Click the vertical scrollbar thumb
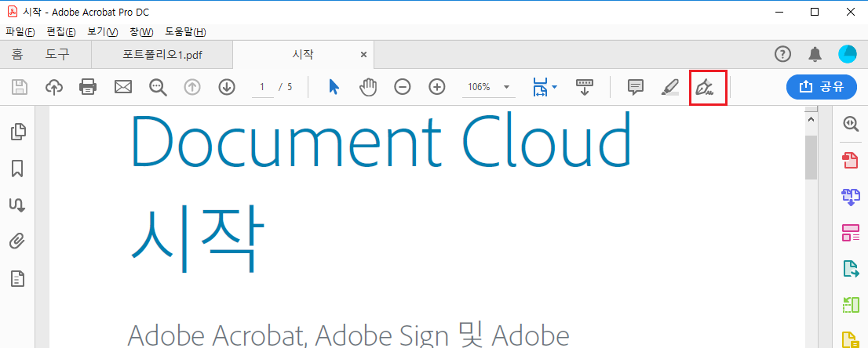868x348 pixels. tap(811, 155)
